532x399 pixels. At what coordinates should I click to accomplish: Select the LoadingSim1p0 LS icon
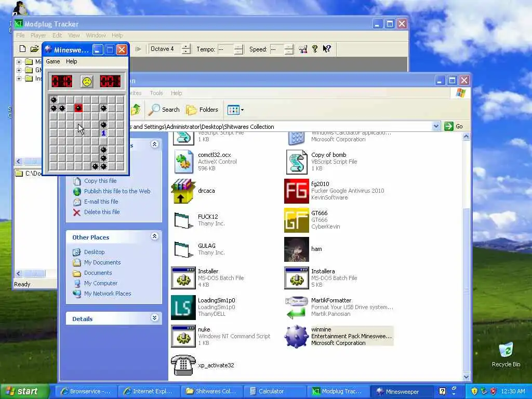(183, 308)
